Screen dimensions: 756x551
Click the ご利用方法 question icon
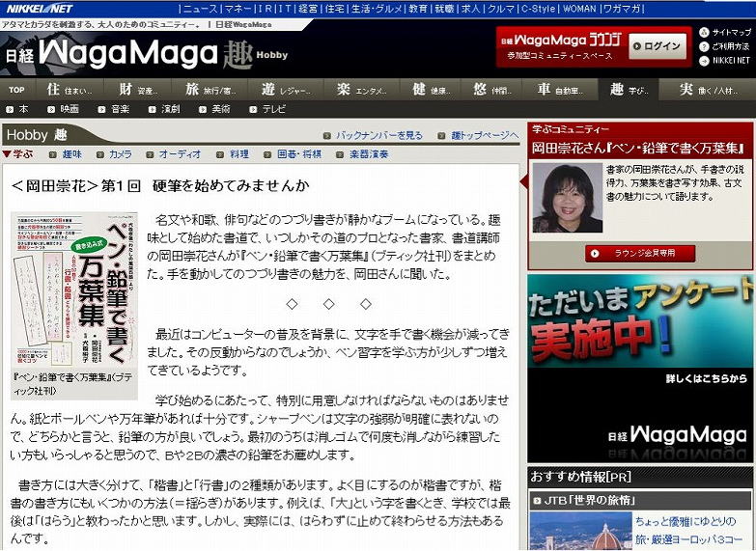[704, 46]
